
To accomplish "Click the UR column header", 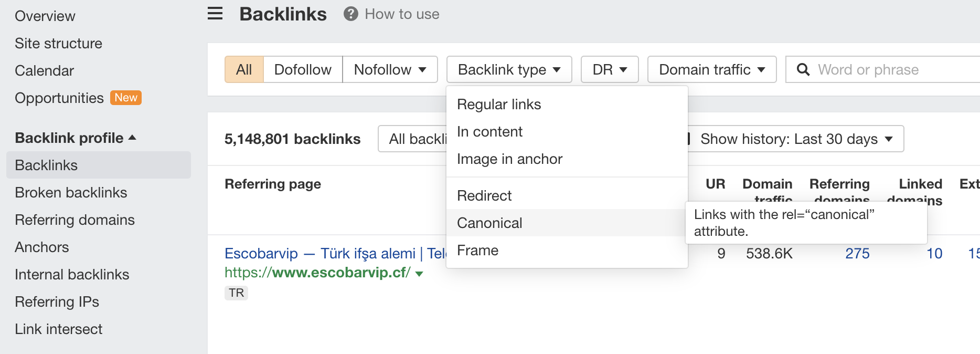I will (715, 184).
